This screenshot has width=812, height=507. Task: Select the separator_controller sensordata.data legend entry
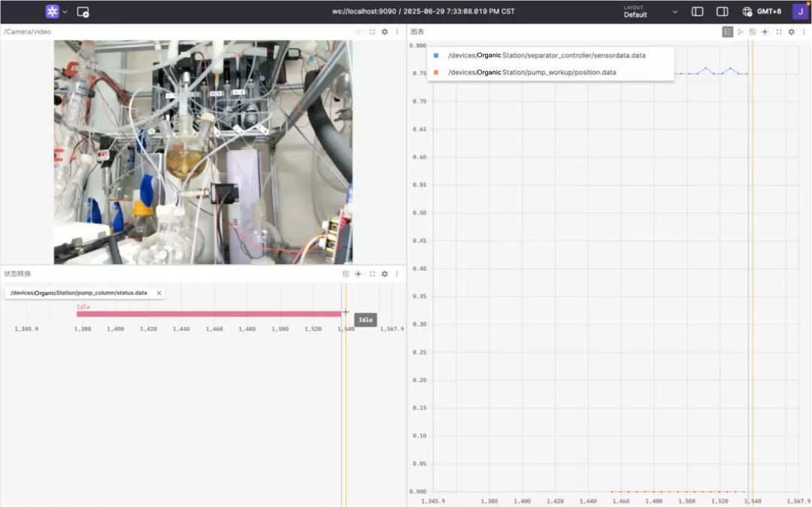click(547, 56)
